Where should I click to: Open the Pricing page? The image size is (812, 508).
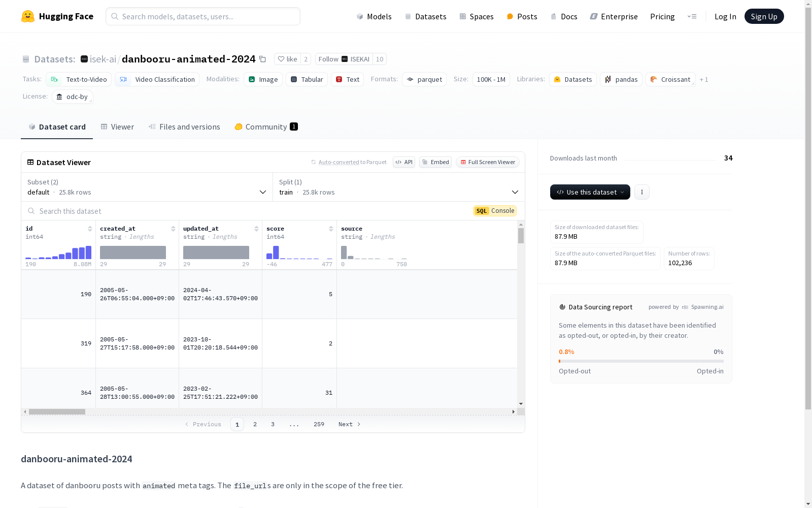pyautogui.click(x=662, y=16)
